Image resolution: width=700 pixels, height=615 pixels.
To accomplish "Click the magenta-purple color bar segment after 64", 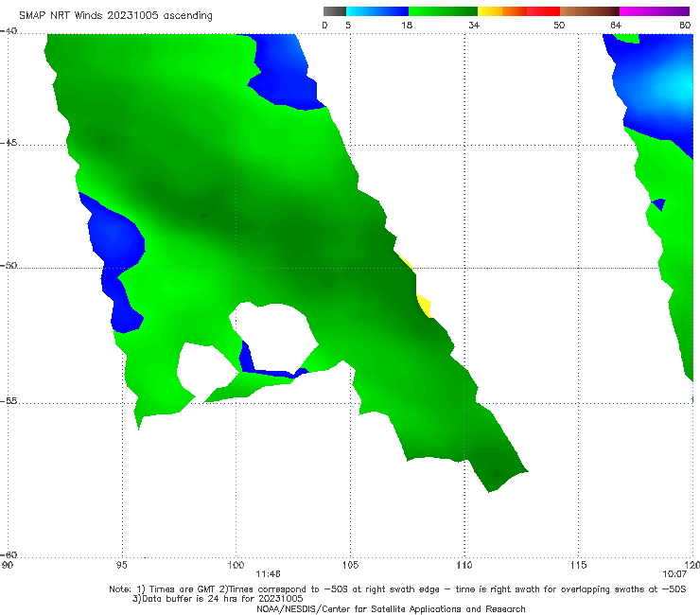I will click(655, 11).
